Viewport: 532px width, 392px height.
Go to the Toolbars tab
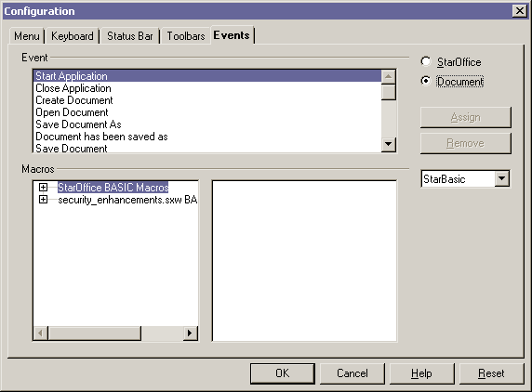coord(186,36)
